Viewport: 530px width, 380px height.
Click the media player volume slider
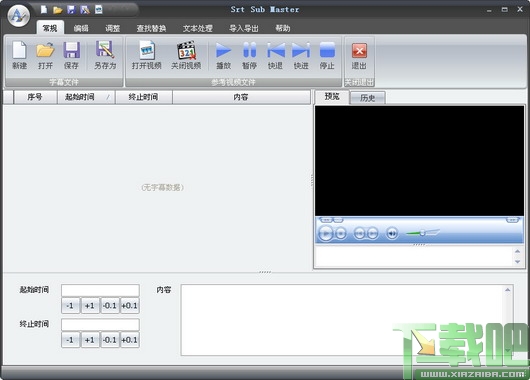(423, 233)
